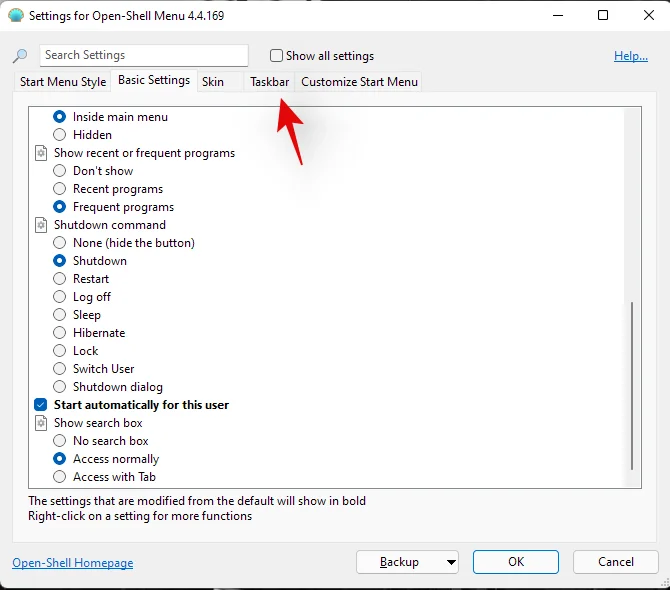Switch to Start Menu Style tab

pos(63,82)
